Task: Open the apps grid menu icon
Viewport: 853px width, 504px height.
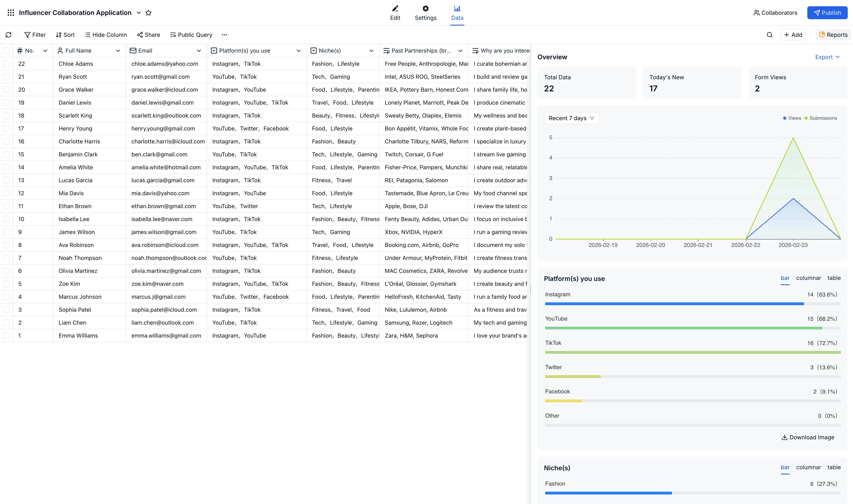Action: 11,13
